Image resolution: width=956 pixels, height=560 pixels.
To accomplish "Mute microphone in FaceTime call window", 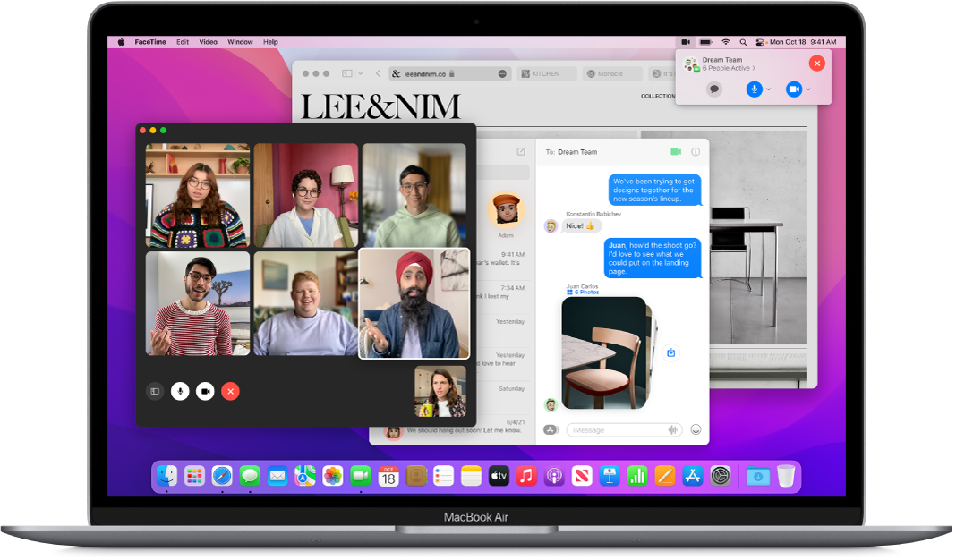I will pyautogui.click(x=180, y=391).
